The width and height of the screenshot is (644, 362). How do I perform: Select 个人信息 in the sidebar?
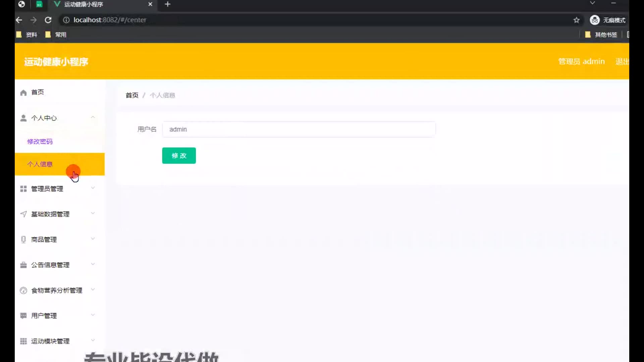pos(60,164)
